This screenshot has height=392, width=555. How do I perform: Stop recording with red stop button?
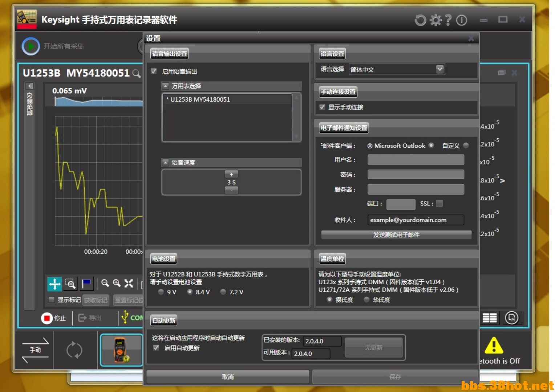pyautogui.click(x=47, y=318)
